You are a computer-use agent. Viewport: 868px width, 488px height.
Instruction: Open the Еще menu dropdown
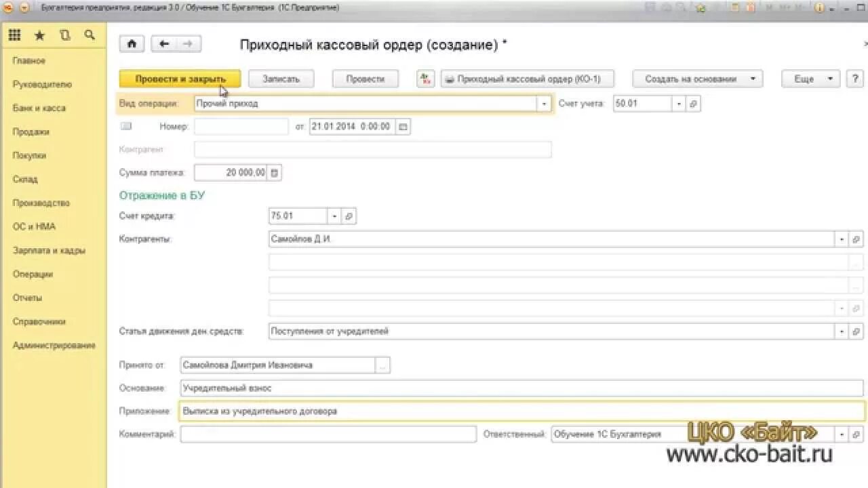[811, 79]
